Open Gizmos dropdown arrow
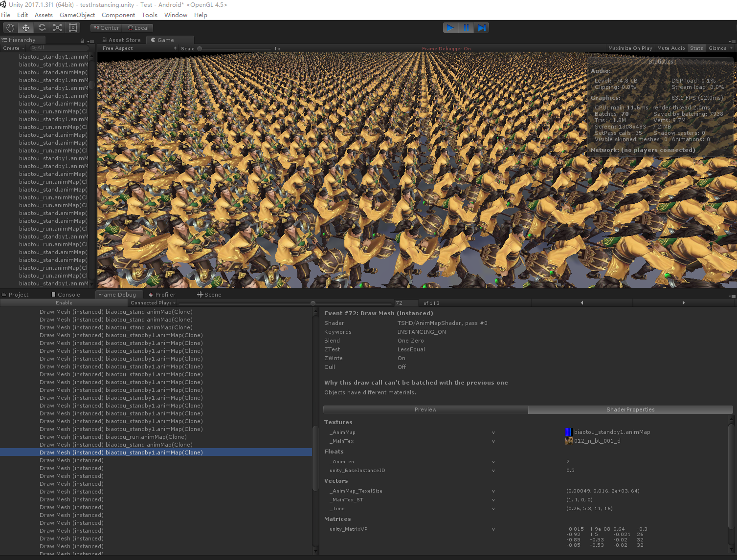The width and height of the screenshot is (737, 560). tap(732, 48)
